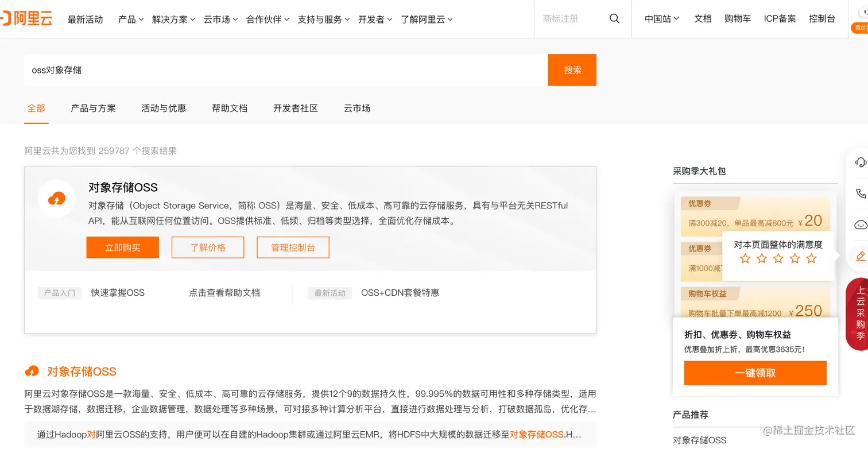
Task: Click the 立即购买 button
Action: tap(123, 247)
